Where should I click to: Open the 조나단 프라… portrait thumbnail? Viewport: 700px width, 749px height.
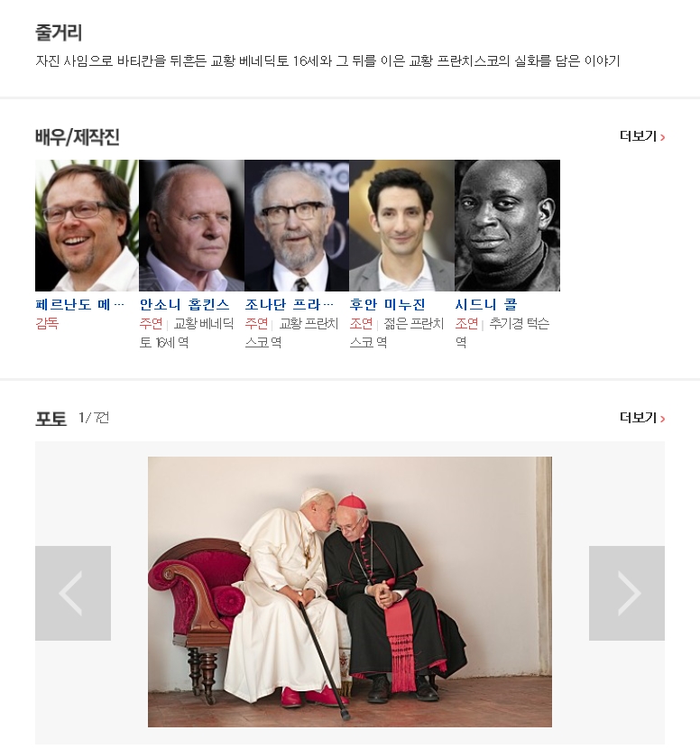point(297,226)
